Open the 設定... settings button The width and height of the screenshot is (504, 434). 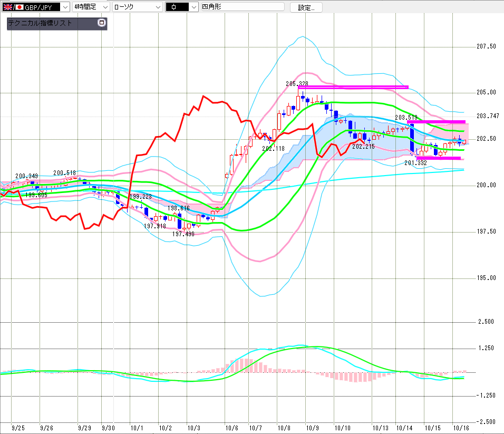[306, 7]
